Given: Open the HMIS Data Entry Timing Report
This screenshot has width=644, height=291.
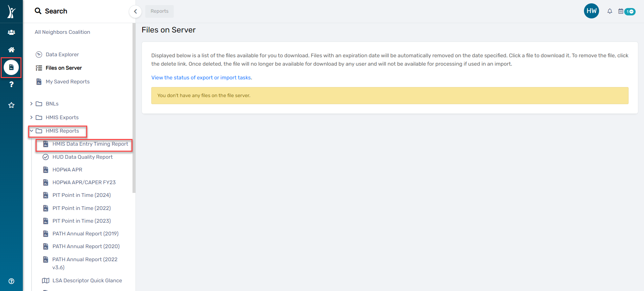Looking at the screenshot, I should click(x=90, y=144).
